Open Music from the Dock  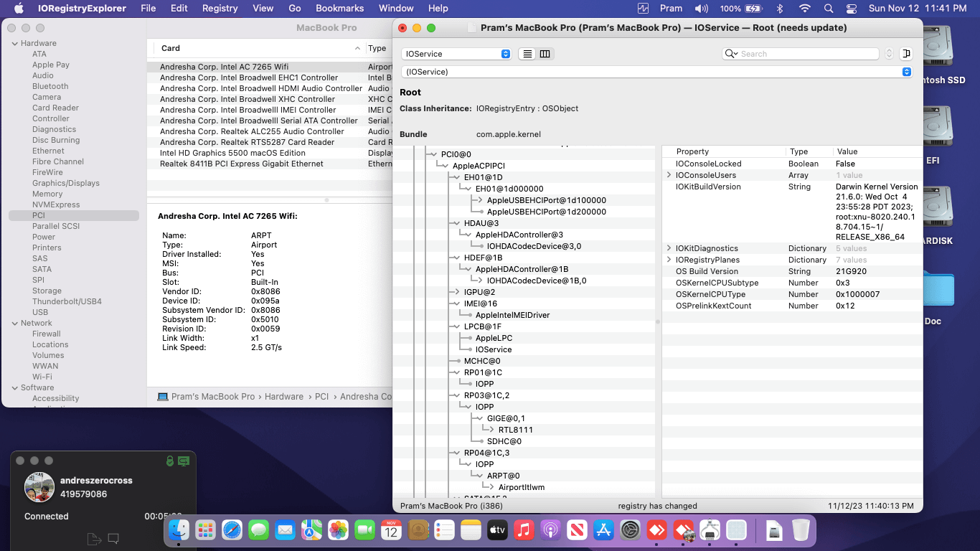tap(524, 530)
